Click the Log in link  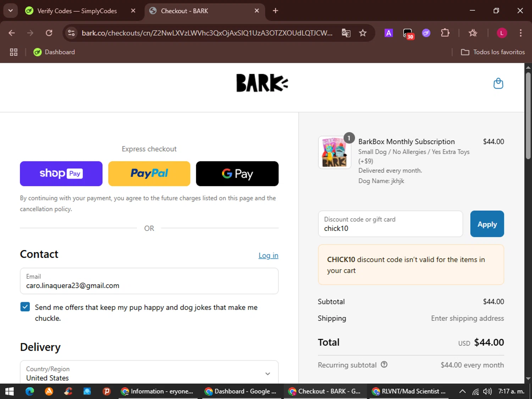click(x=268, y=255)
